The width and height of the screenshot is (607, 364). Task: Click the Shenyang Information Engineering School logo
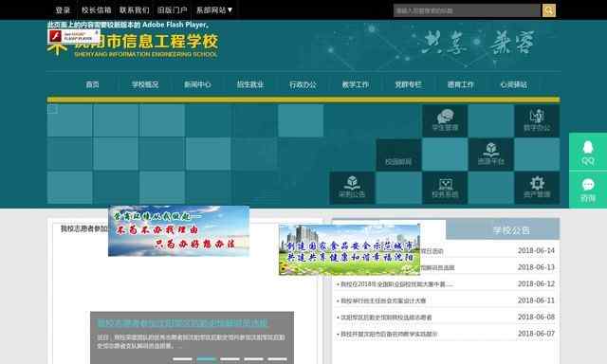(x=133, y=45)
